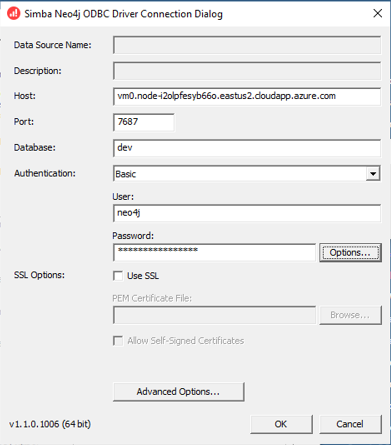Screen dimensions: 391x445
Task: Click the version text v1.1.0.1006 (64 bit)
Action: point(50,424)
